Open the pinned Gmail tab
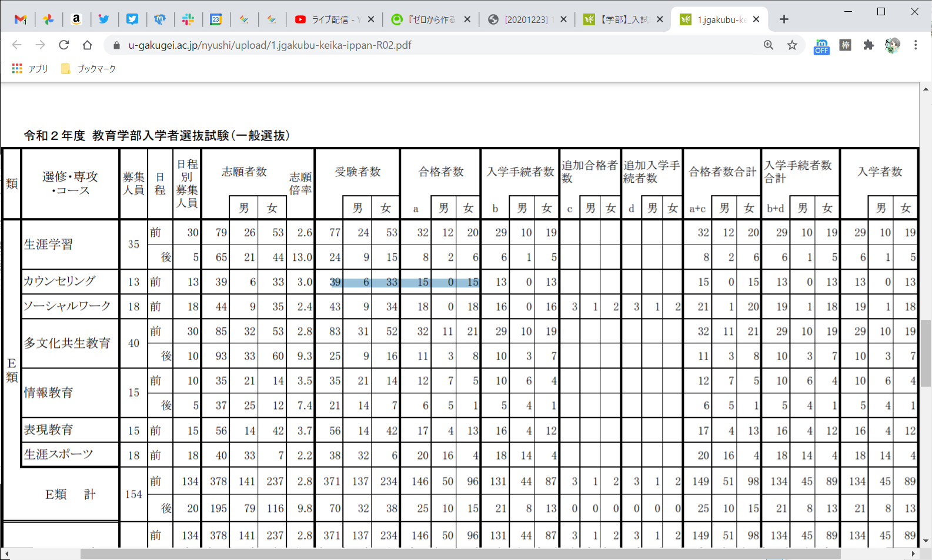 tap(21, 19)
